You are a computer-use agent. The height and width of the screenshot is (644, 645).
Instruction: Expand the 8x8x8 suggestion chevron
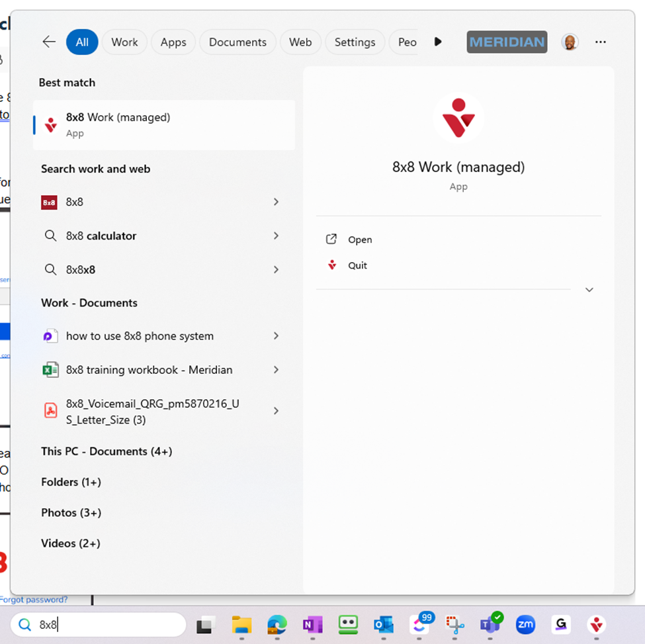tap(276, 269)
